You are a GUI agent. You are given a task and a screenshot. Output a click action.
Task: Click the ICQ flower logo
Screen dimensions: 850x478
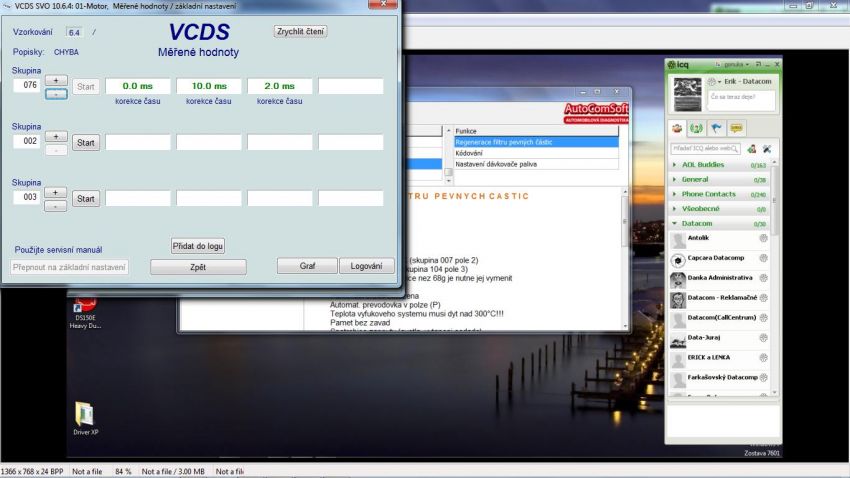[672, 64]
